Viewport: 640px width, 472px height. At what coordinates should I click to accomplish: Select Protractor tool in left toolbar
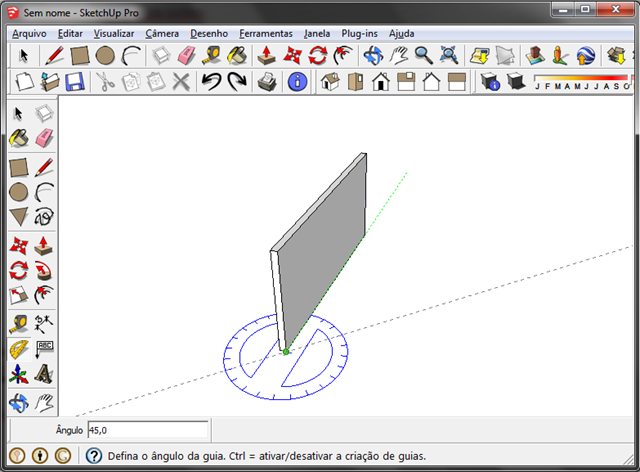point(19,349)
